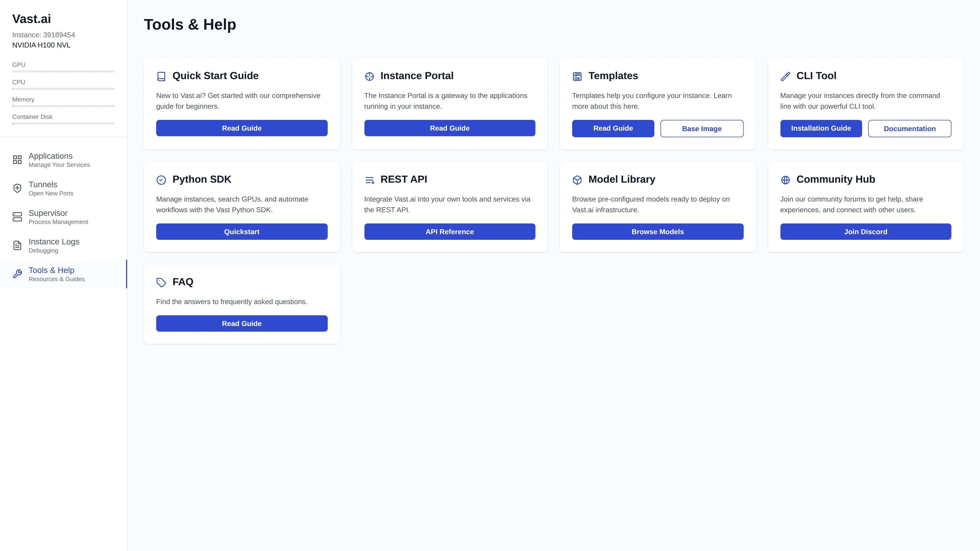This screenshot has width=980, height=551.
Task: Click the CLI Tool pencil icon
Action: point(785,77)
